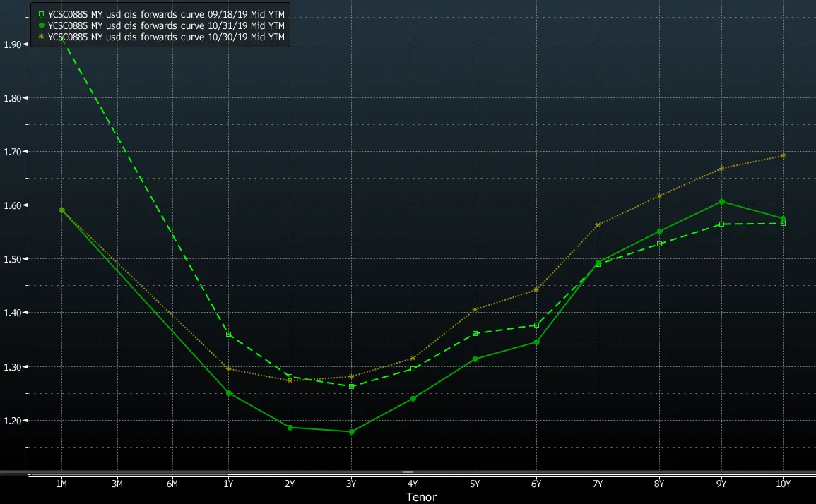Click the 10/31/19 solid curve circle at 2Y
The width and height of the screenshot is (816, 504).
[x=290, y=427]
